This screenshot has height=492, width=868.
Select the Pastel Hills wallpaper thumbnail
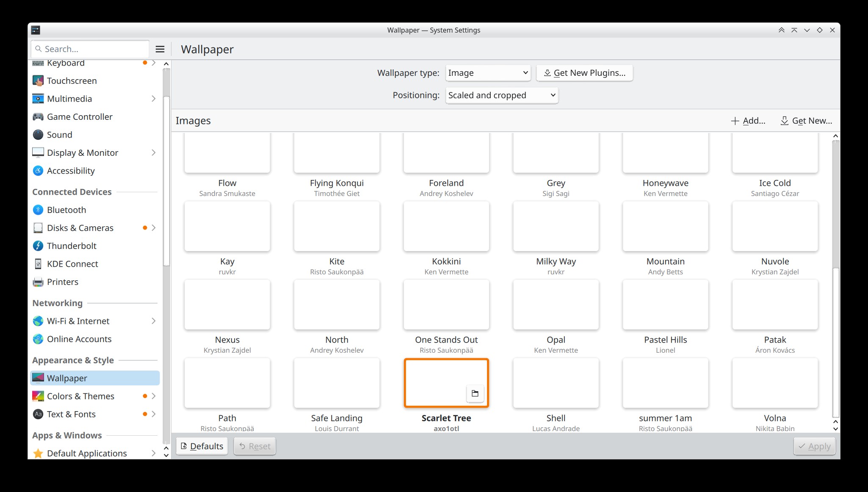pyautogui.click(x=666, y=304)
